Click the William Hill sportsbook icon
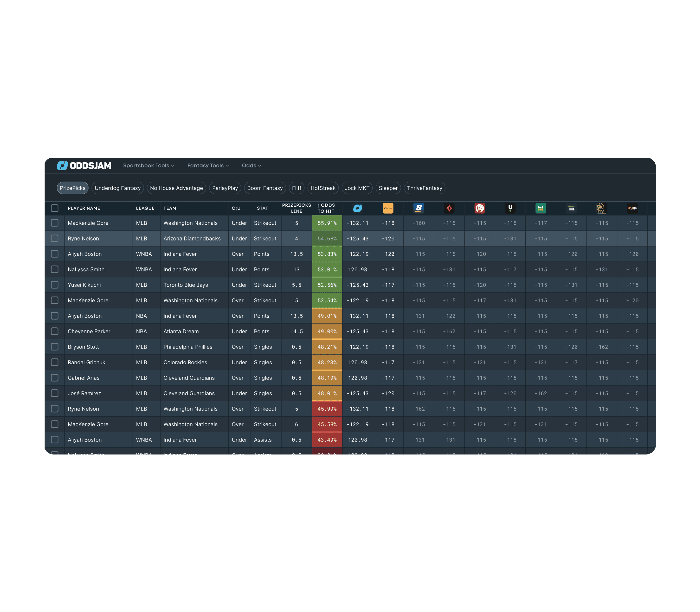The width and height of the screenshot is (700, 612). click(x=571, y=208)
